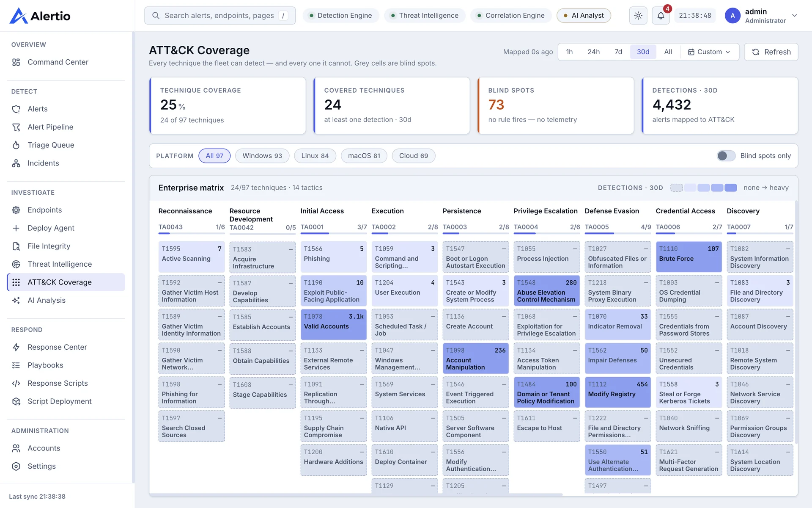
Task: Open Settings in the sidebar
Action: (66, 467)
